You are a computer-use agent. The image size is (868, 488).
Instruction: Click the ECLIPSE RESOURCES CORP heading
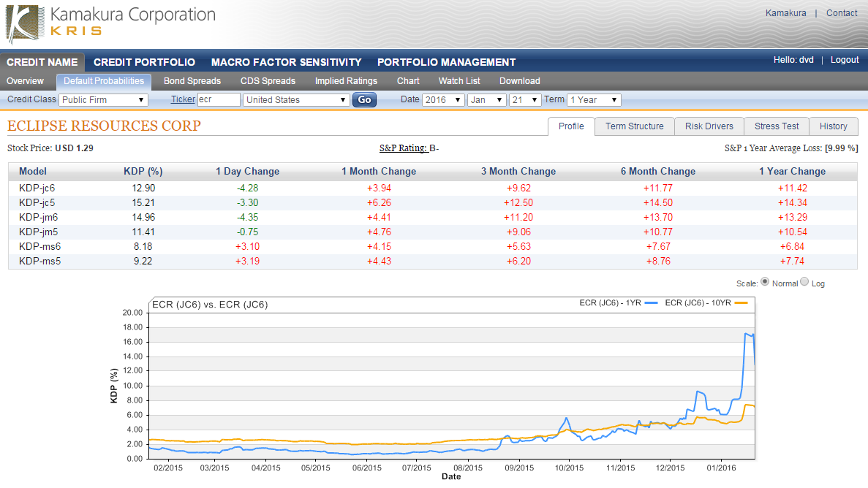(104, 126)
